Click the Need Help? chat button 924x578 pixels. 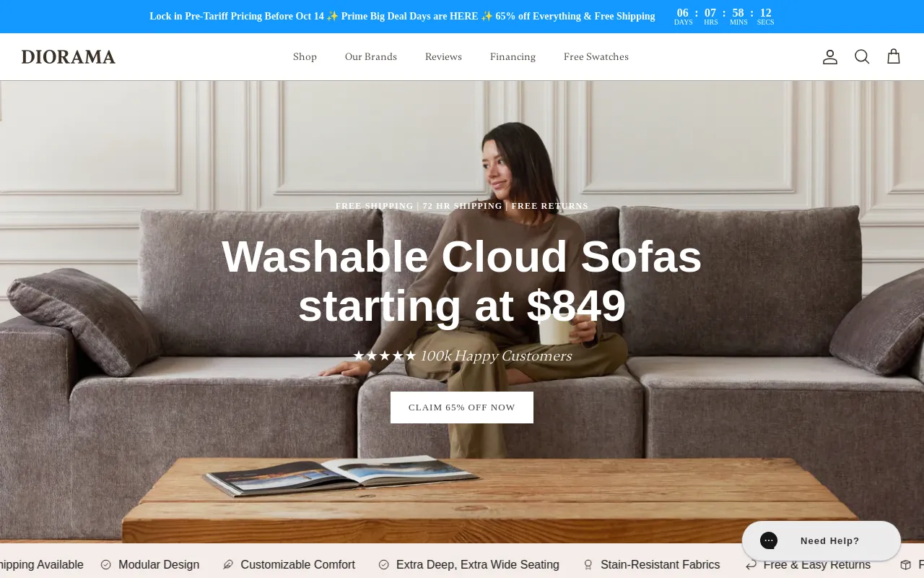click(x=821, y=540)
